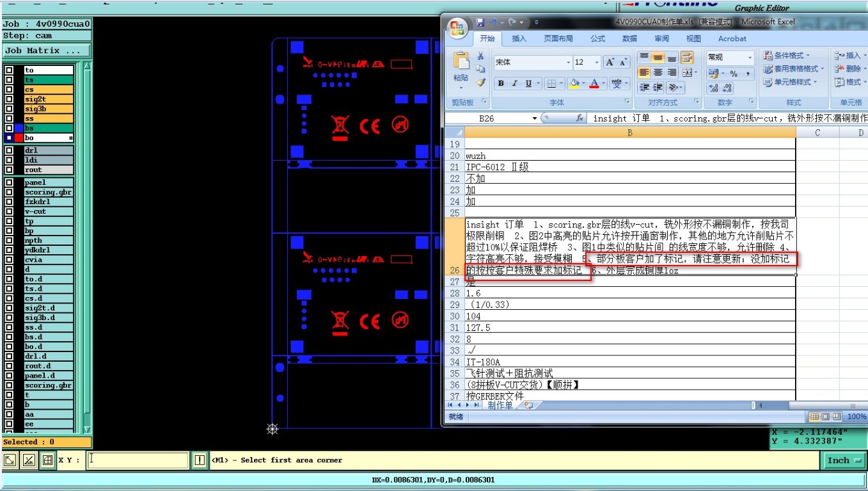
Task: Click percent style button
Action: (734, 74)
